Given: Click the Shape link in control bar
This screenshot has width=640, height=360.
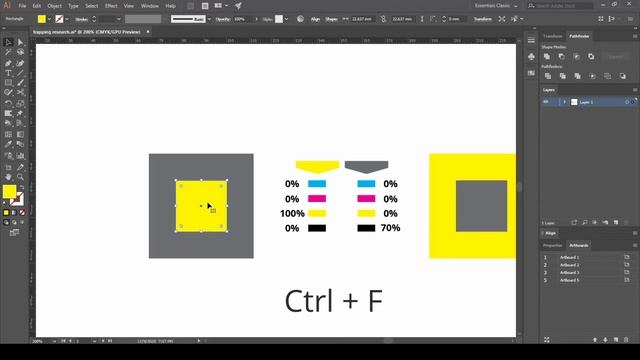Looking at the screenshot, I should (331, 19).
